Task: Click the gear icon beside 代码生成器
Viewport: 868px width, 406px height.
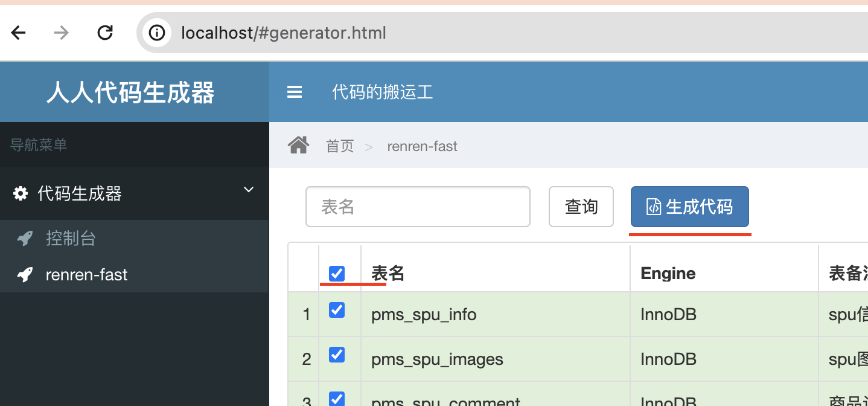Action: click(21, 193)
